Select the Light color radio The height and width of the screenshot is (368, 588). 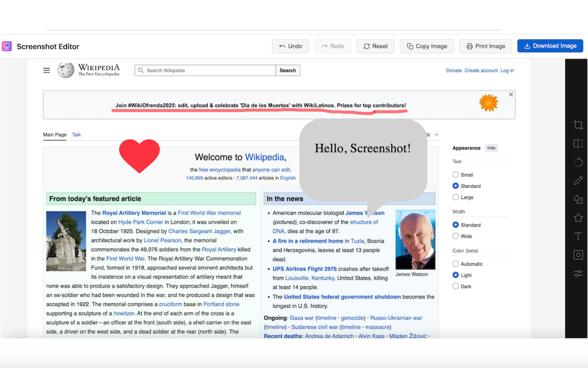click(456, 275)
